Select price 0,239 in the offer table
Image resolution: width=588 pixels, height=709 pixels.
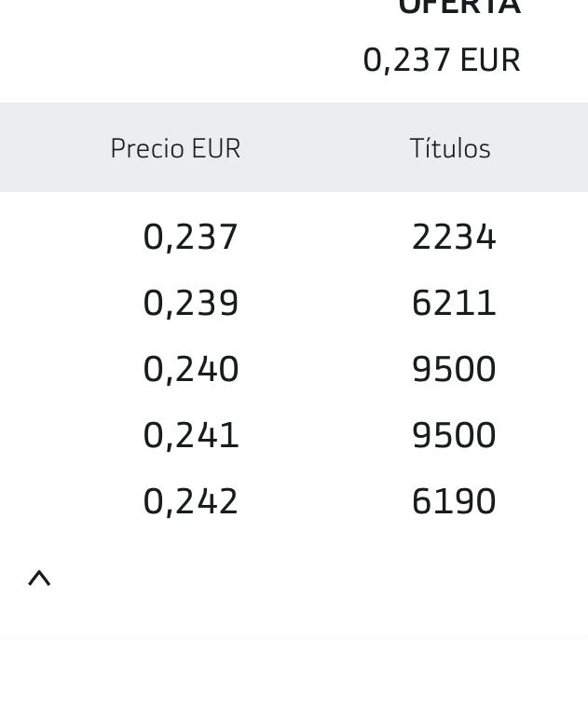coord(190,304)
